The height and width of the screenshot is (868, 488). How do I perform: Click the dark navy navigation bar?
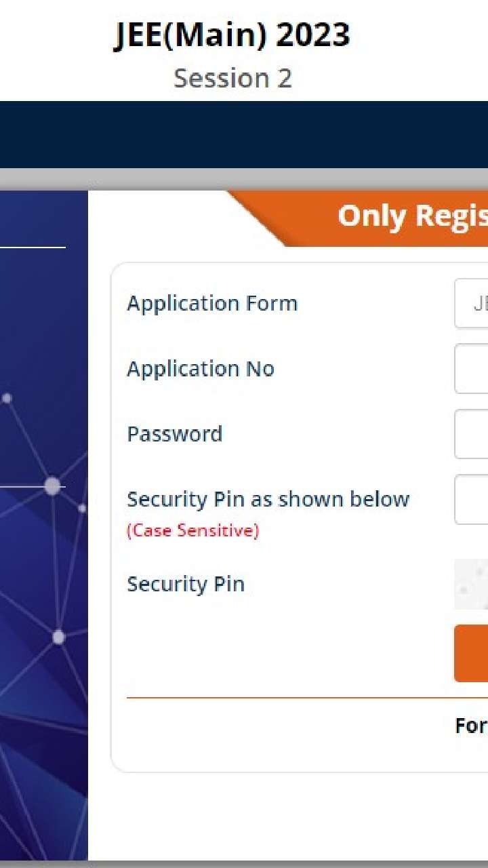pos(244,134)
